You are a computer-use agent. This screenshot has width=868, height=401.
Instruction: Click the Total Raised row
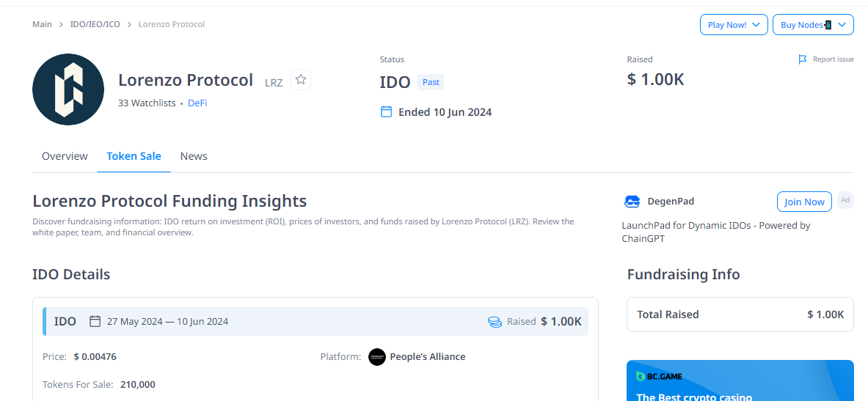click(x=740, y=314)
